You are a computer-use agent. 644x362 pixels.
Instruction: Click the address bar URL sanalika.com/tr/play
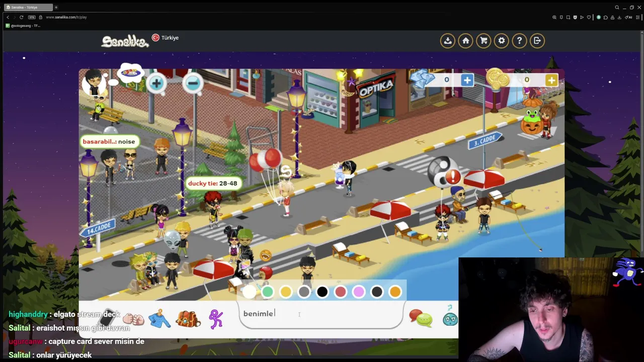point(66,17)
